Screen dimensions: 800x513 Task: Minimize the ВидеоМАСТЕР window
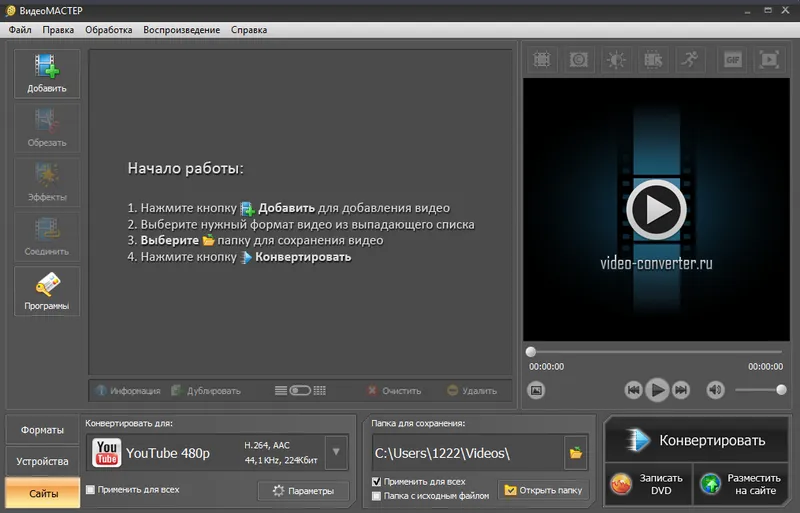(x=747, y=10)
